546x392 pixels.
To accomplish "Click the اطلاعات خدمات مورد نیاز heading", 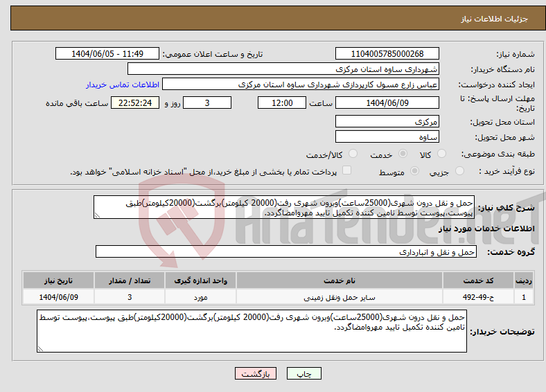I will [486, 229].
